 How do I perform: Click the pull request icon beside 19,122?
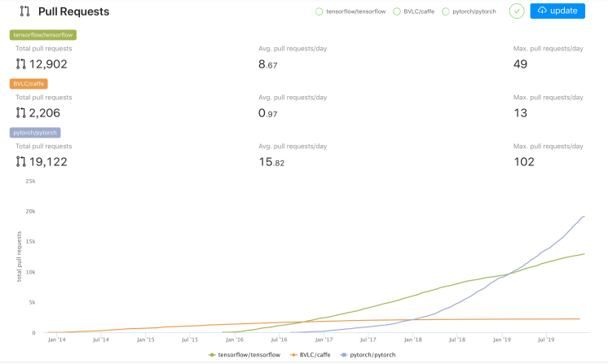21,162
